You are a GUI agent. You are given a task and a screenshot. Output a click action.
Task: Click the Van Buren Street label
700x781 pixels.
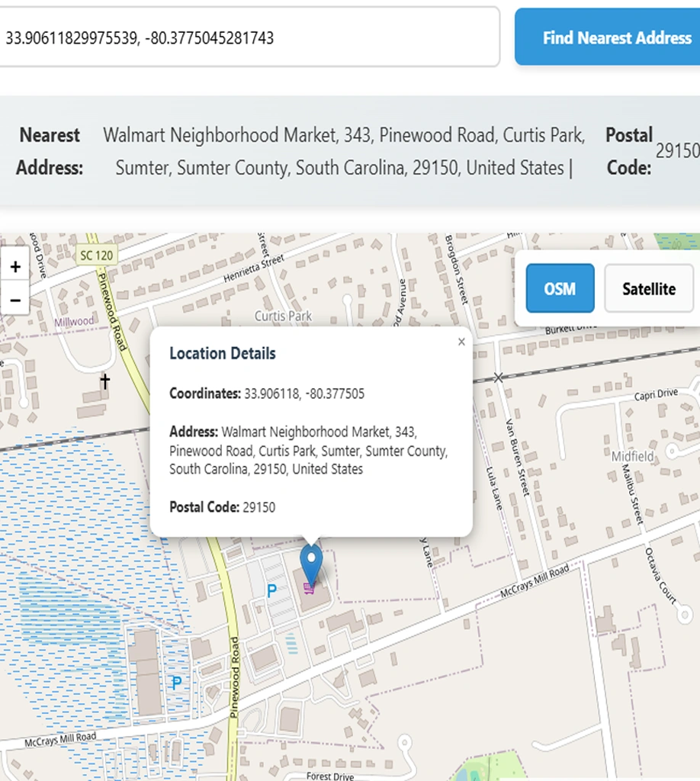pos(518,458)
